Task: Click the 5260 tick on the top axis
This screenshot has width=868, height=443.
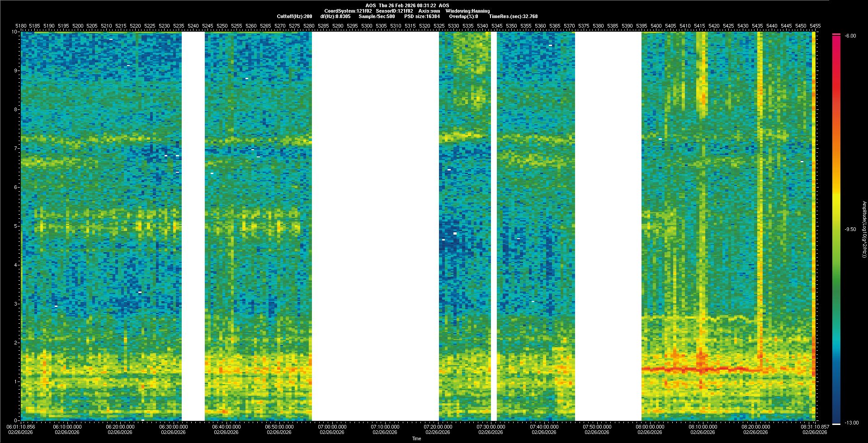Action: point(251,26)
